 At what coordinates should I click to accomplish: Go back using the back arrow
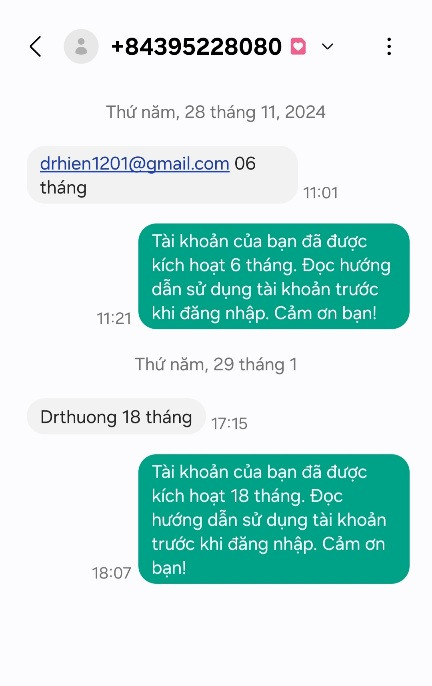pyautogui.click(x=36, y=46)
